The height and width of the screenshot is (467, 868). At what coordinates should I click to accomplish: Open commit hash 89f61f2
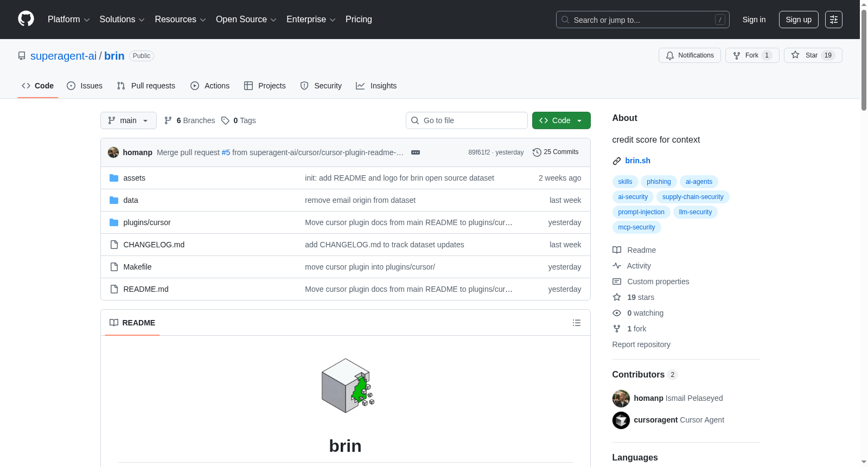479,152
